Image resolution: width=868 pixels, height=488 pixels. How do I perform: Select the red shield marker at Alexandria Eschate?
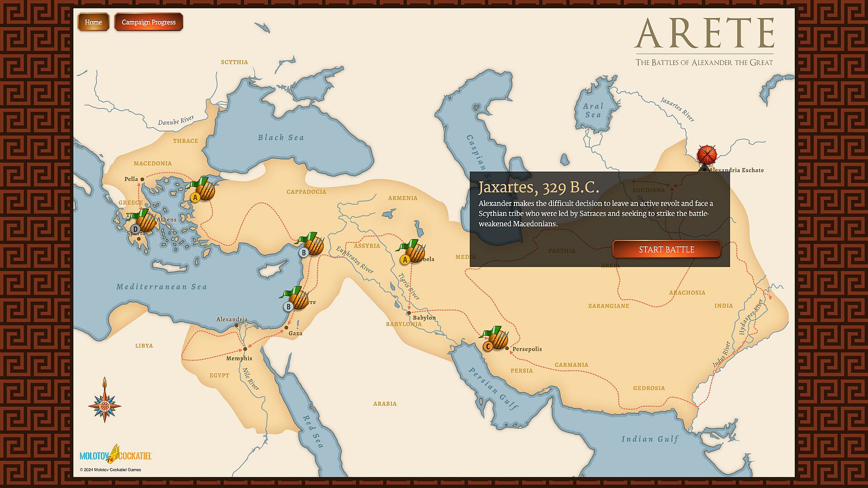(707, 155)
